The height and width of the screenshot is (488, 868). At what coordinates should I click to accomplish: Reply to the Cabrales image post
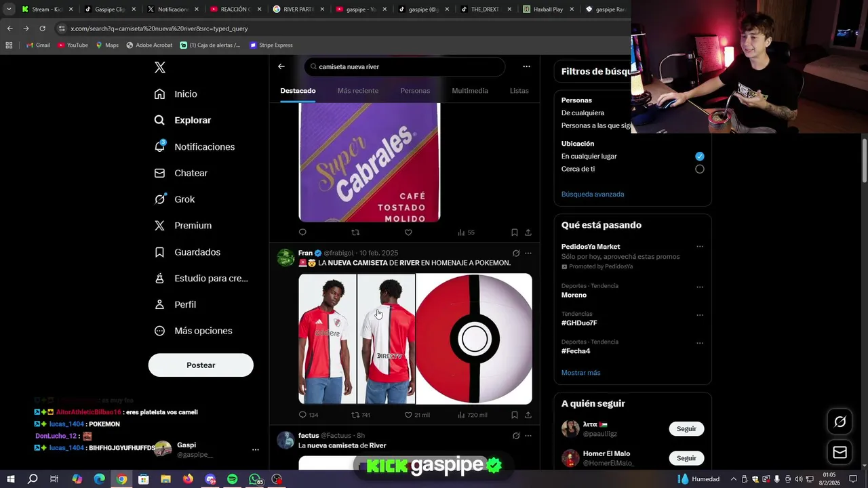(x=302, y=232)
